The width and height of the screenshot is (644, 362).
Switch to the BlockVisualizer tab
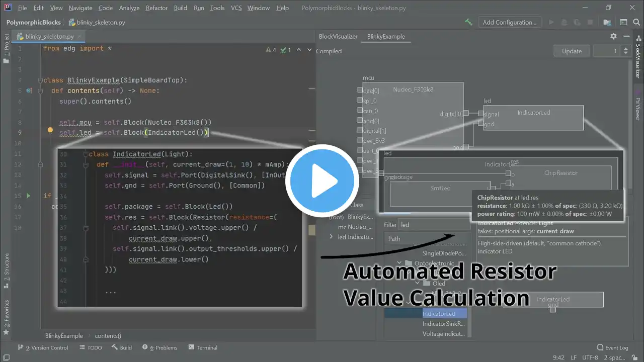(338, 36)
